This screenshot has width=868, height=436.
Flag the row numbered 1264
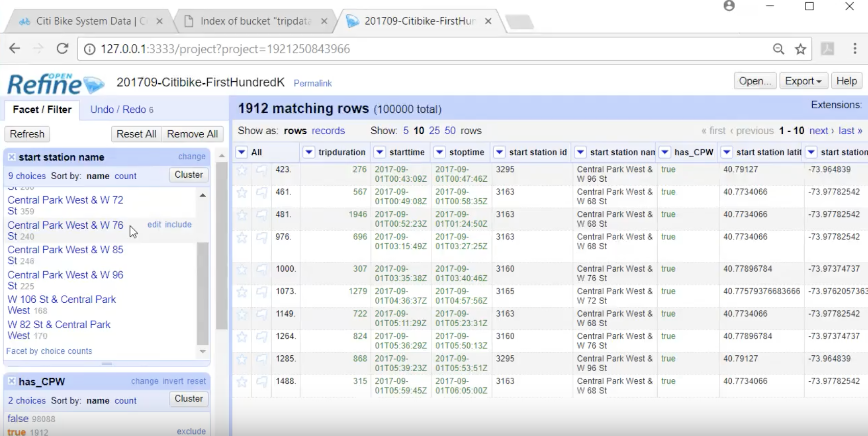pos(261,337)
